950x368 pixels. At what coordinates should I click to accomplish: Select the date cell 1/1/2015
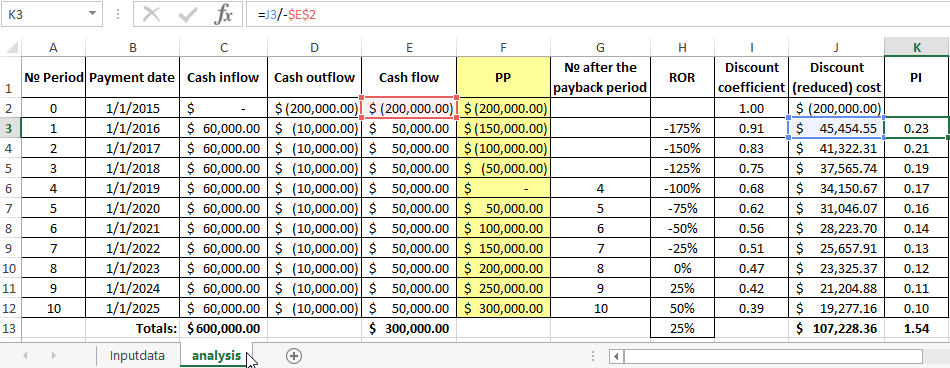click(133, 108)
